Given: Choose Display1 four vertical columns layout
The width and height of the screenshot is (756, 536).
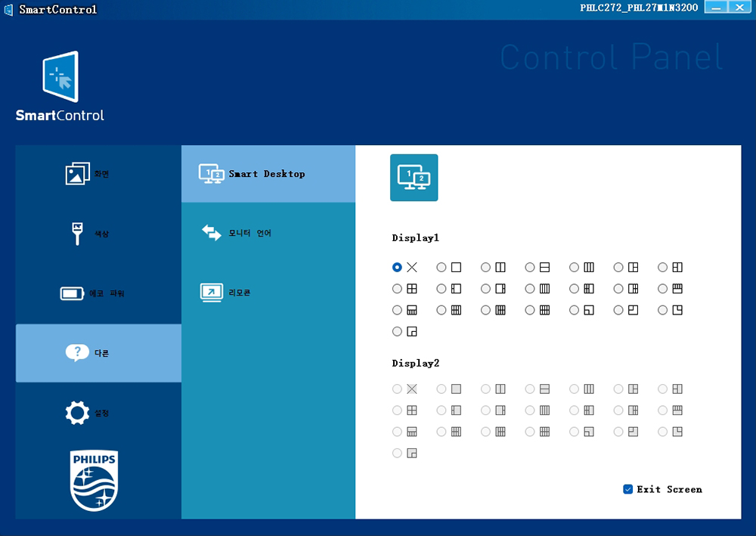Looking at the screenshot, I should 530,288.
